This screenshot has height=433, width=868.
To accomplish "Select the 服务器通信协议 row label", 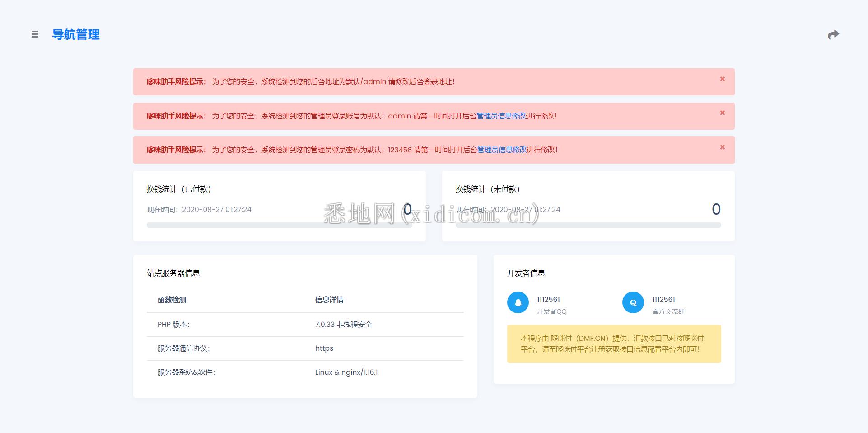I will coord(184,348).
